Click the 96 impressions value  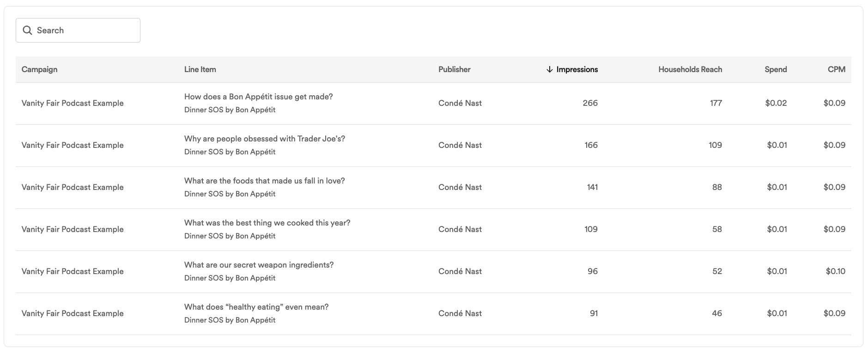(593, 271)
